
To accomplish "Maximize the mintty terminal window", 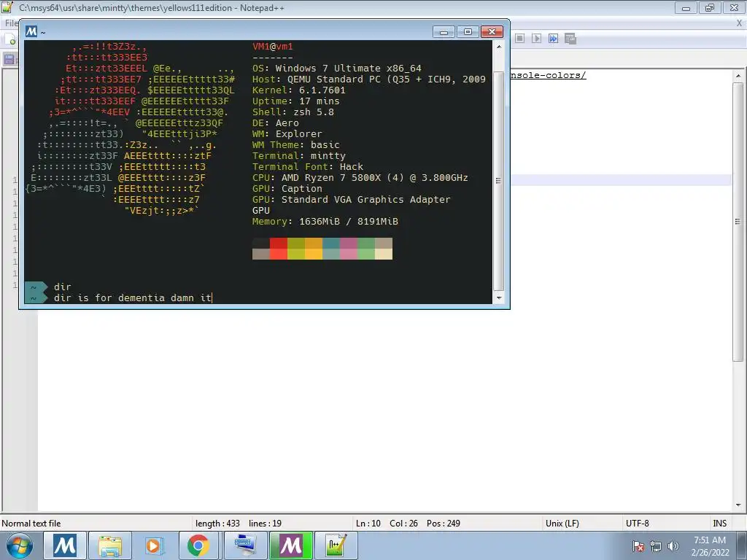I will 468,32.
